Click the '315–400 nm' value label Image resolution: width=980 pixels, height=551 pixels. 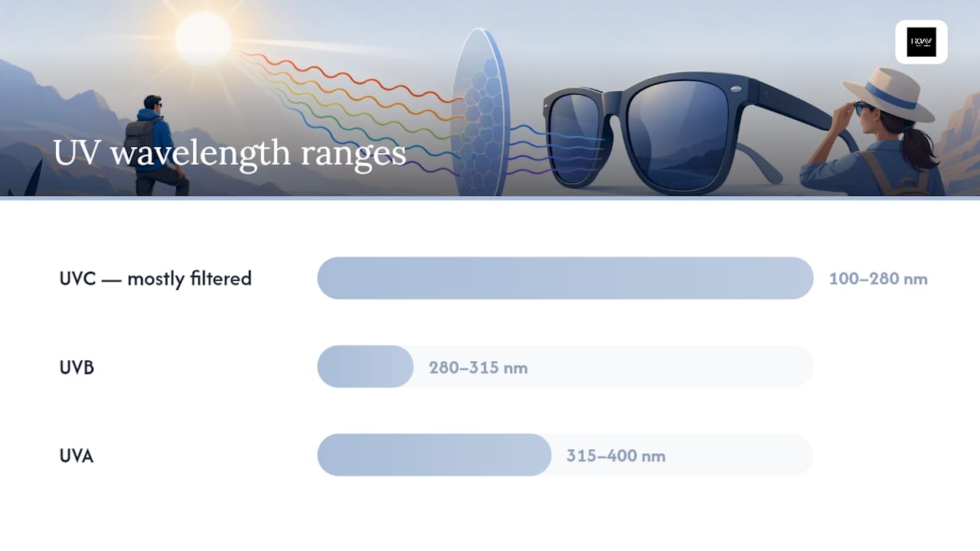(616, 456)
